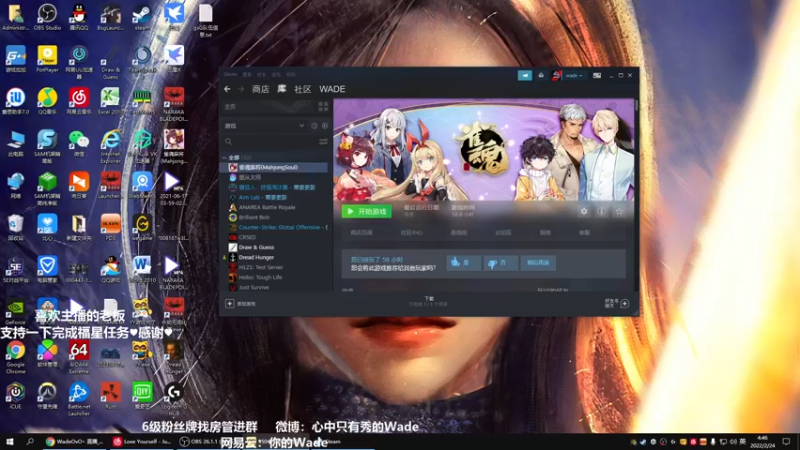Viewport: 800px width, 450px height.
Task: Recommend the game with thumbs up
Action: 463,263
